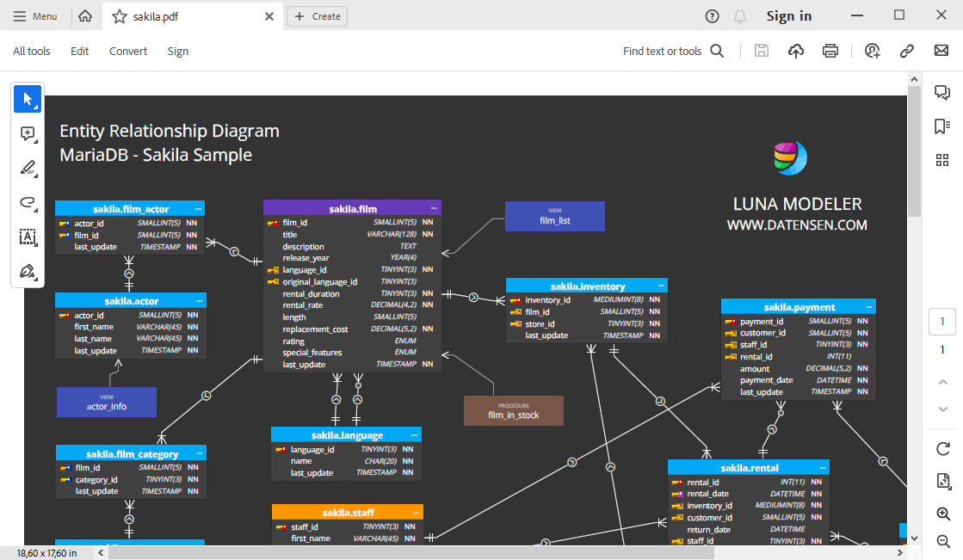Image resolution: width=963 pixels, height=560 pixels.
Task: Select the highlighter pen tool
Action: [28, 168]
